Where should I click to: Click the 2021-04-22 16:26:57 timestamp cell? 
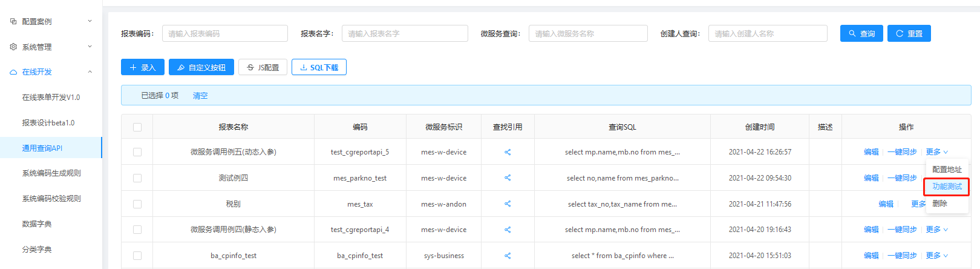pos(760,152)
